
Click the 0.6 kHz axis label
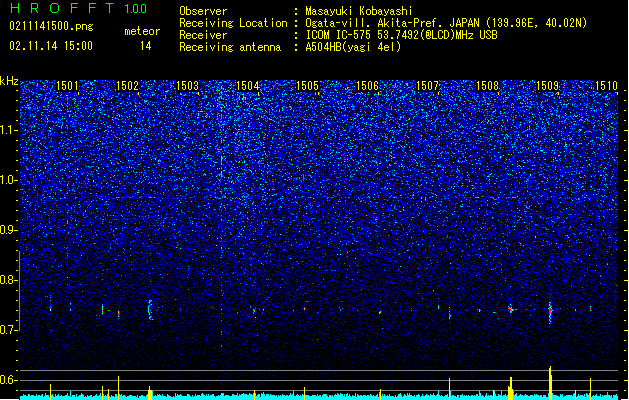pyautogui.click(x=8, y=380)
